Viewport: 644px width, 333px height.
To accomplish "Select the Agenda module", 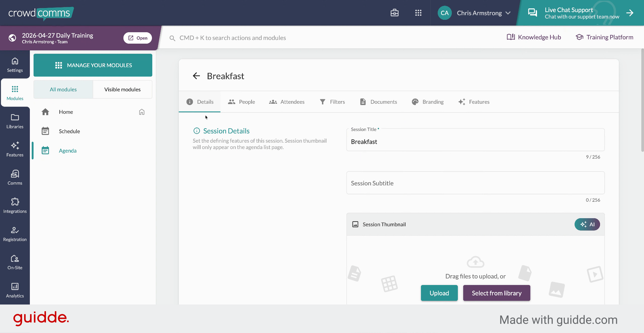I will 93,151.
